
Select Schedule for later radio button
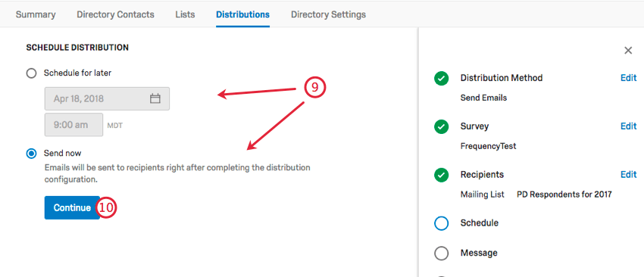(x=31, y=73)
